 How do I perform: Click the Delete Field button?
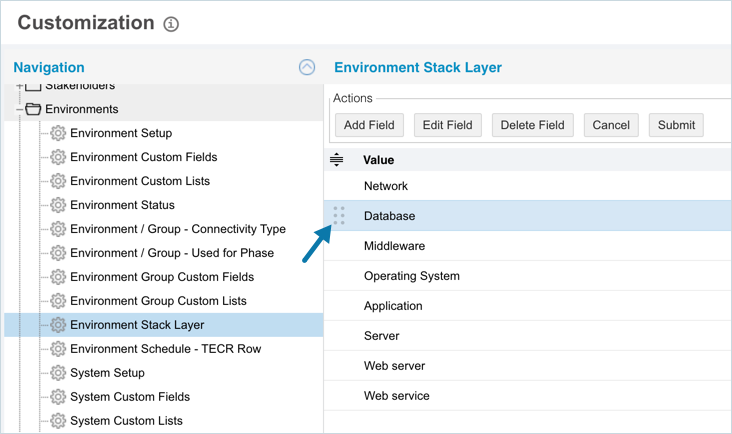[533, 125]
